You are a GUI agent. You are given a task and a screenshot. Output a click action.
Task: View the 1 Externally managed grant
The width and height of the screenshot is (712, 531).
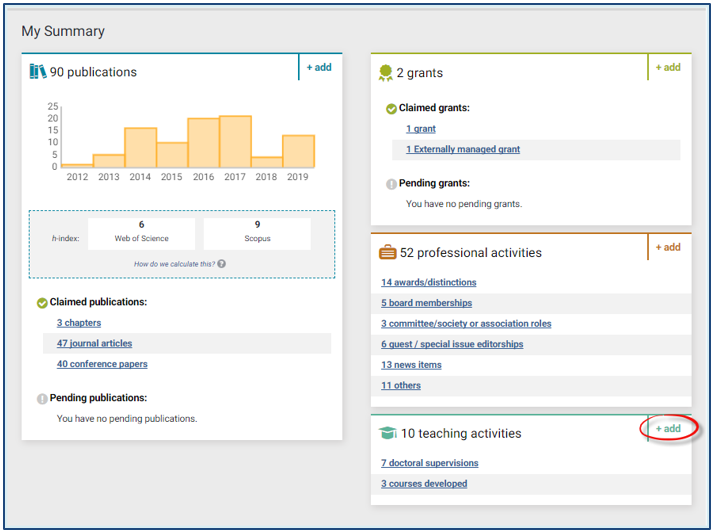click(x=463, y=149)
